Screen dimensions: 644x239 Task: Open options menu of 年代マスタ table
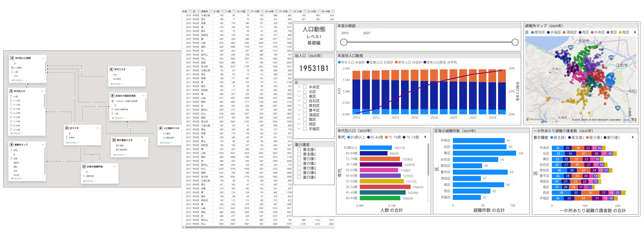pos(142,69)
